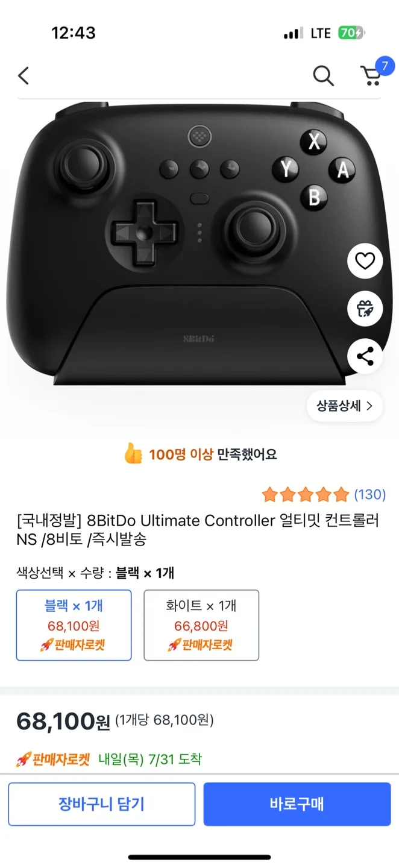The height and width of the screenshot is (868, 399).
Task: Tap the back arrow icon
Action: point(24,76)
